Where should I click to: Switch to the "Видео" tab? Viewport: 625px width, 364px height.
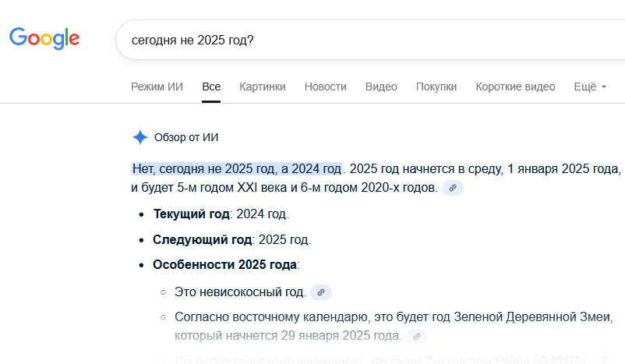click(381, 87)
